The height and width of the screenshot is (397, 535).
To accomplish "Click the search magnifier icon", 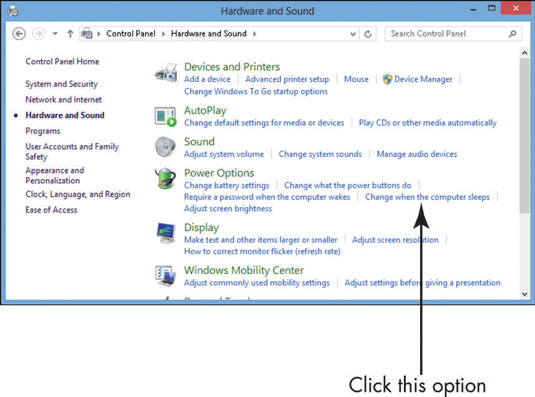I will coord(512,34).
